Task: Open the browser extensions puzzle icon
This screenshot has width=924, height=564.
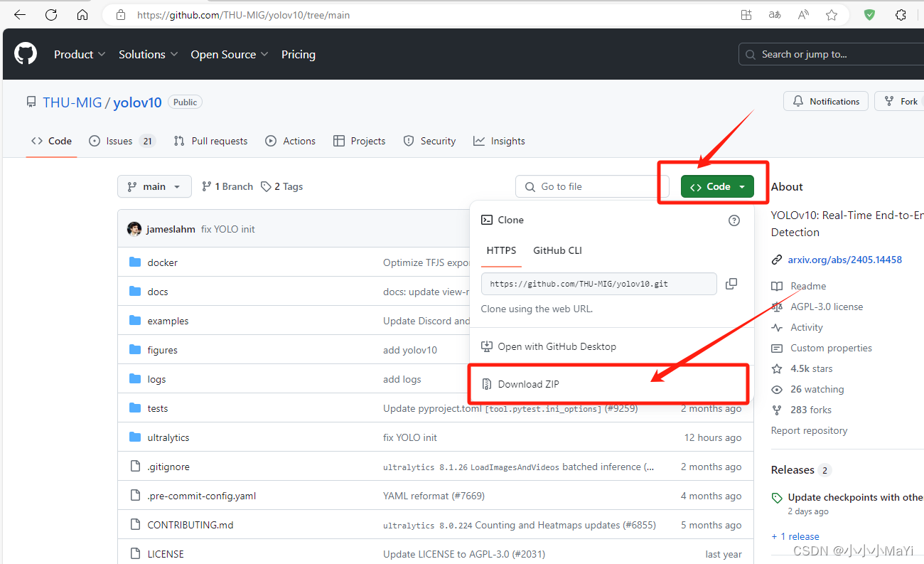Action: [x=901, y=15]
